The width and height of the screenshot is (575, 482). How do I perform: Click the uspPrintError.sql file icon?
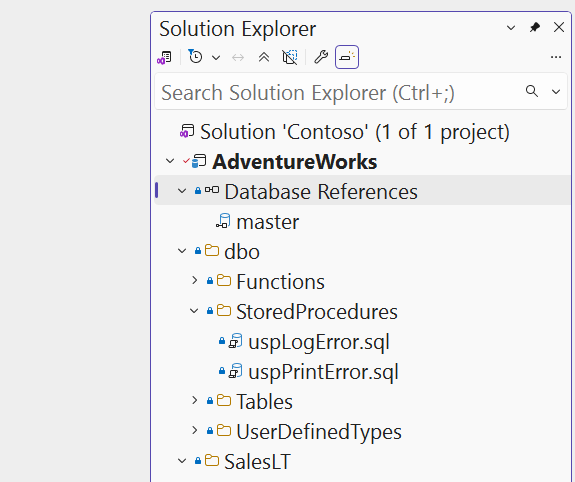(x=236, y=371)
